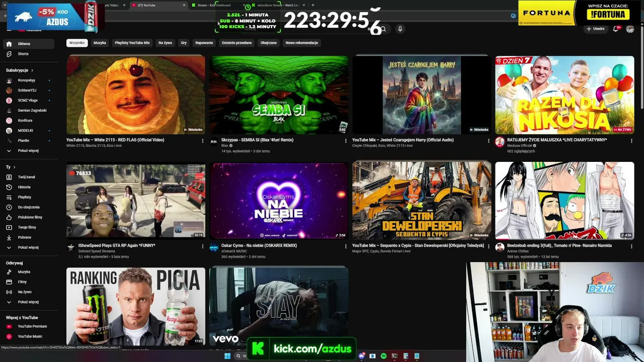Open options menu for RATUJEMY ŻYCIE MALUSZKA stream
Image resolution: width=644 pixels, height=362 pixels.
pyautogui.click(x=631, y=141)
